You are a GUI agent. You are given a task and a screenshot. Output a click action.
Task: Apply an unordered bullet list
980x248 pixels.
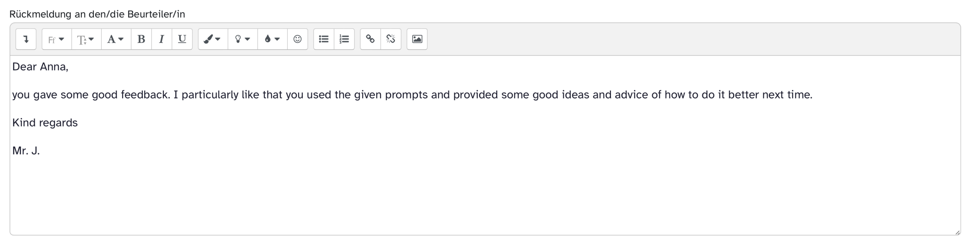pos(323,39)
